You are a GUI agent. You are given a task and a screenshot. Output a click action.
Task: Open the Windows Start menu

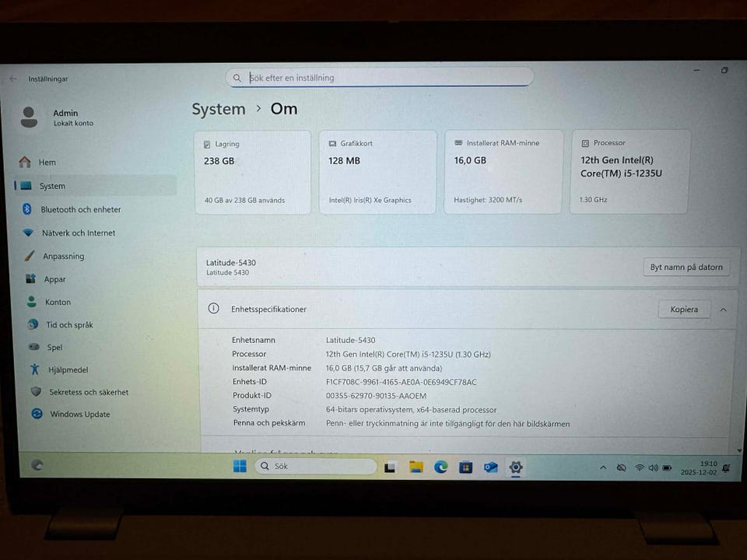(240, 466)
